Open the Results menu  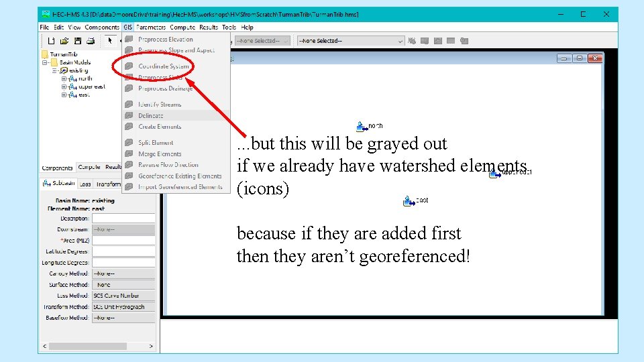209,27
